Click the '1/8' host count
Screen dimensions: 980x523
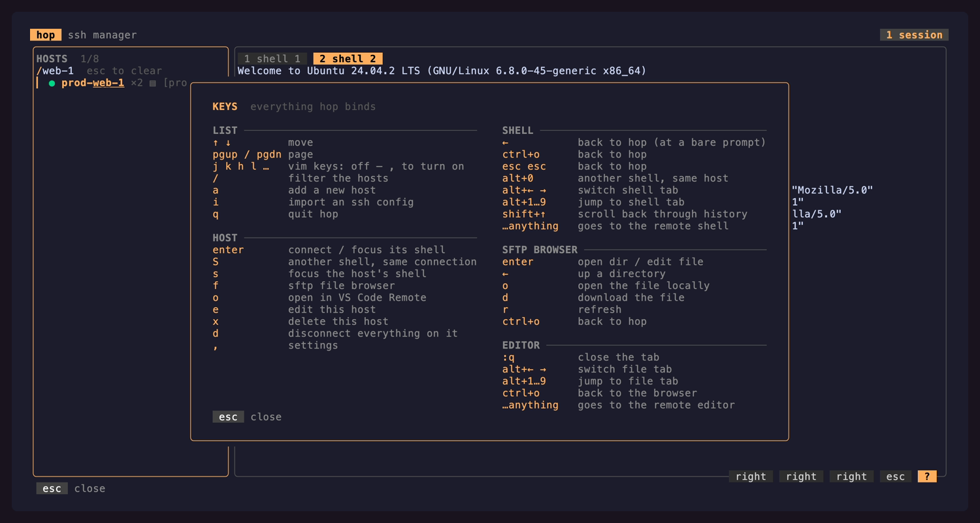[90, 59]
